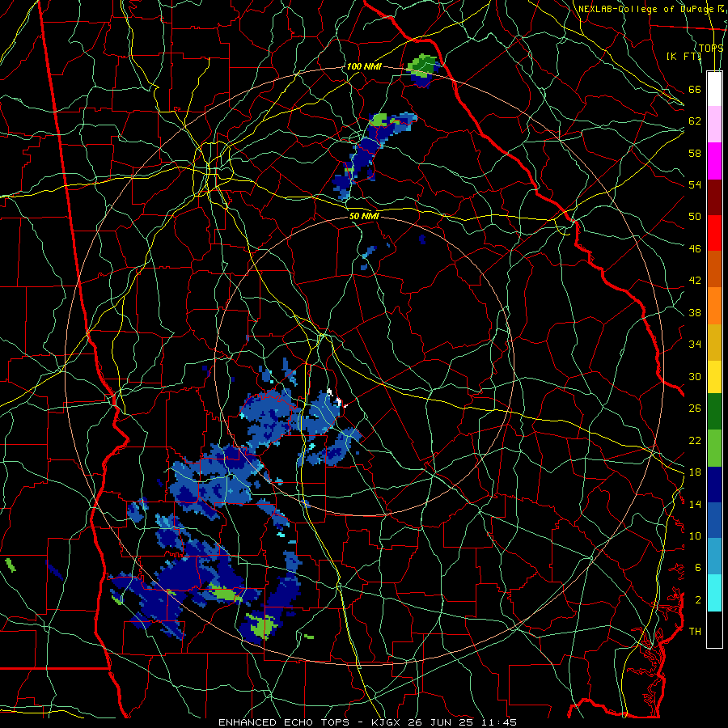728x728 pixels.
Task: Click the '26 JUN 25' date in caption
Action: [442, 722]
